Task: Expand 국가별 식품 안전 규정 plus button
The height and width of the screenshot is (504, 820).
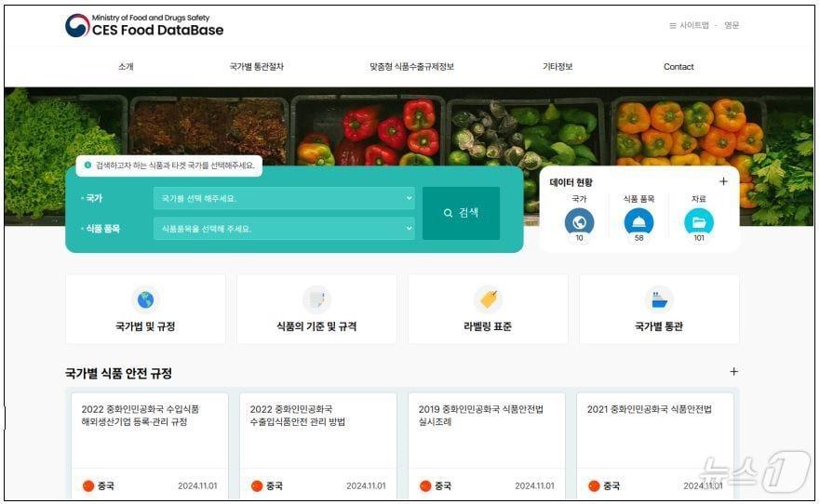Action: 733,372
